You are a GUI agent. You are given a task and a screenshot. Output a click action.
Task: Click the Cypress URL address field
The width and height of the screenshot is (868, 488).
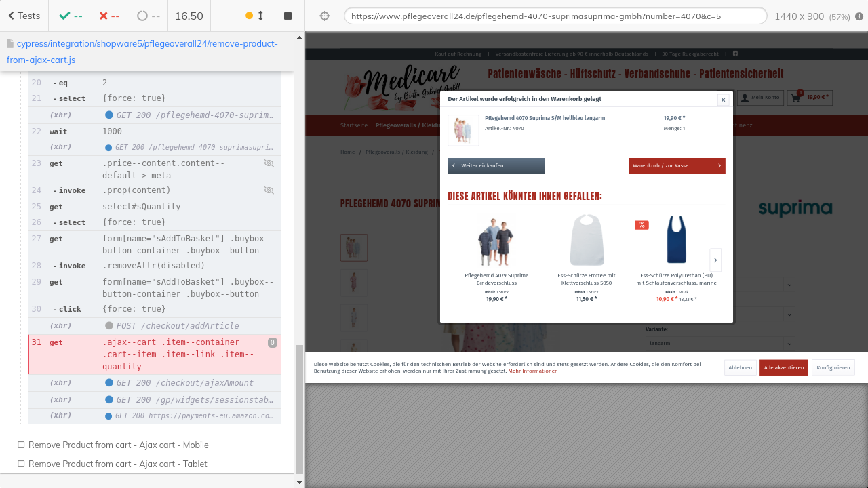tap(555, 16)
